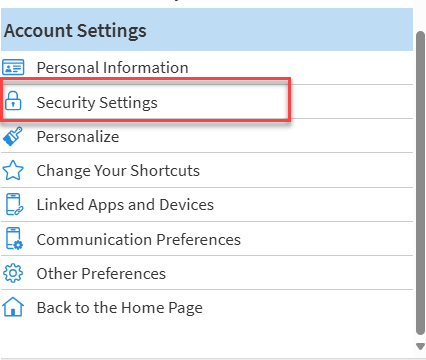
Task: Choose Change Your Shortcuts
Action: point(207,170)
